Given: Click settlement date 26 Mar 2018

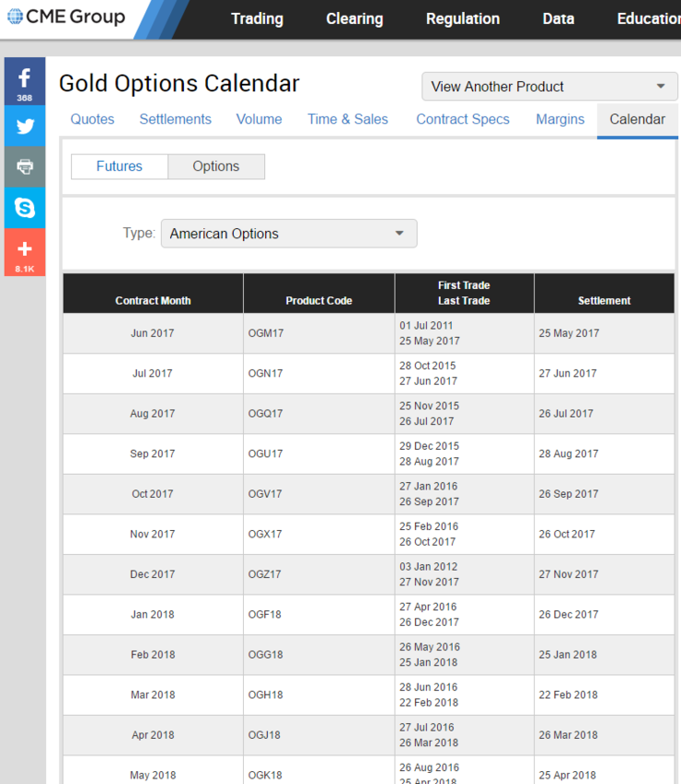Looking at the screenshot, I should 568,735.
